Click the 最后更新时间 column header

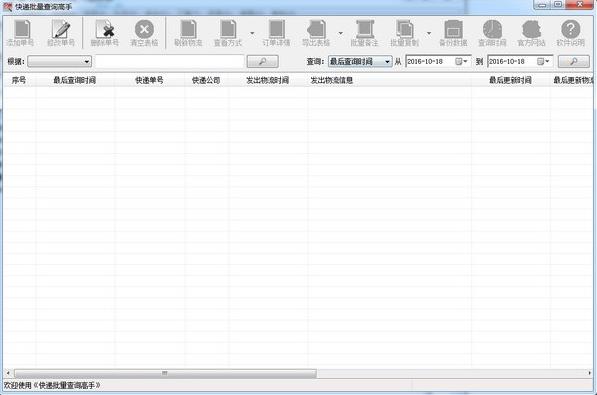coord(510,80)
